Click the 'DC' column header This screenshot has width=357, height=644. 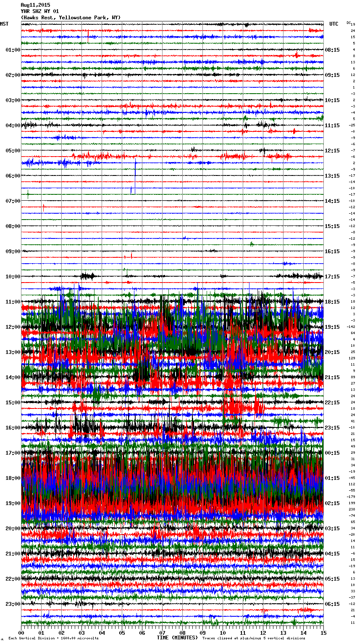349,23
